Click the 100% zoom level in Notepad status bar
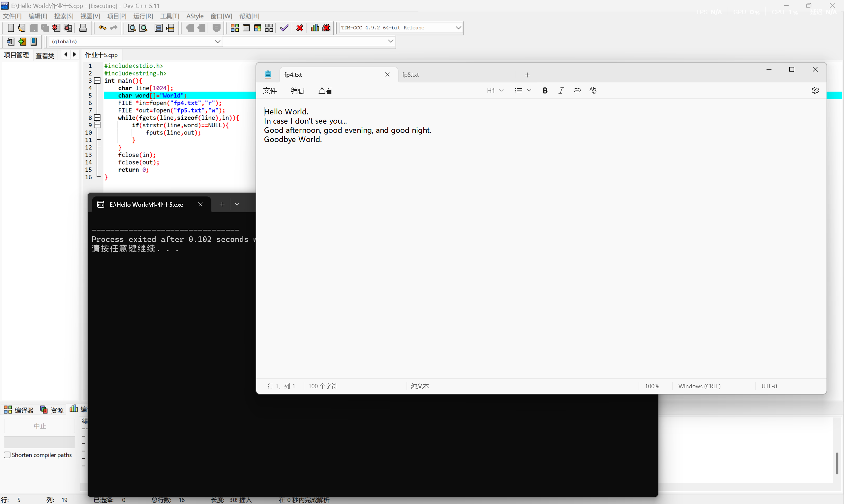Viewport: 844px width, 504px height. click(x=652, y=386)
